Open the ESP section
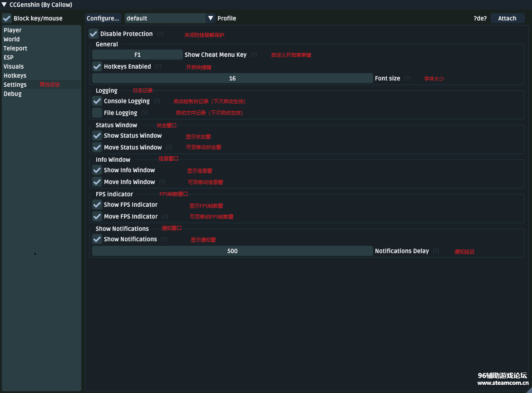The height and width of the screenshot is (393, 532). (x=9, y=57)
